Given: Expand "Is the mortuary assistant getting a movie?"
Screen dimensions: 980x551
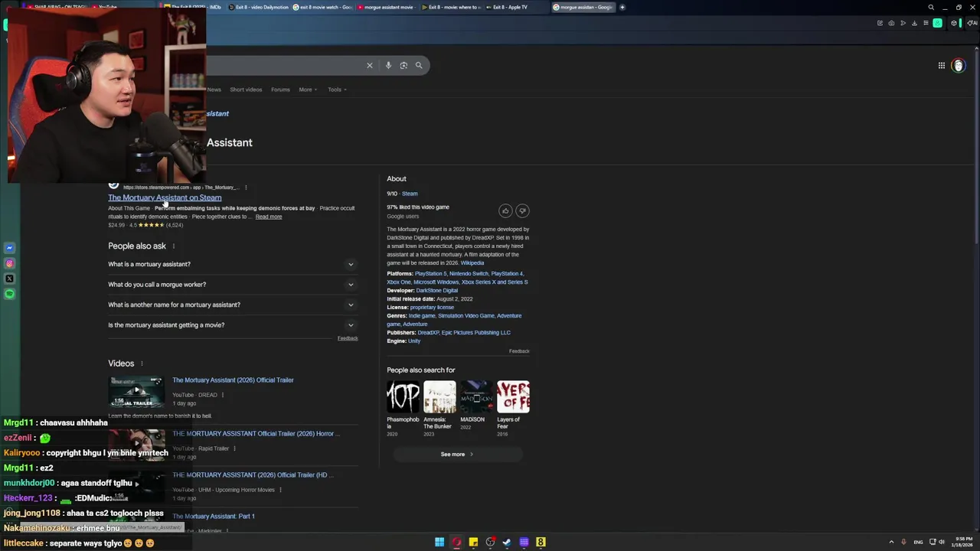Looking at the screenshot, I should (233, 325).
